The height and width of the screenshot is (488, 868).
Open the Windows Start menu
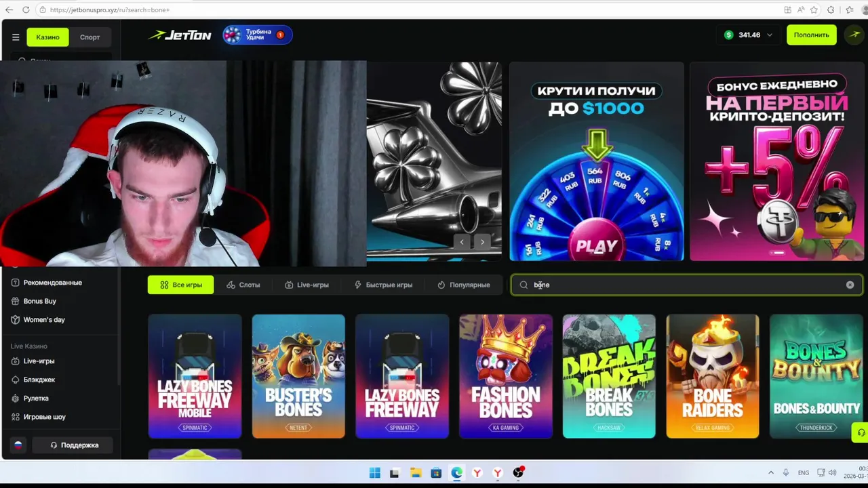click(374, 473)
